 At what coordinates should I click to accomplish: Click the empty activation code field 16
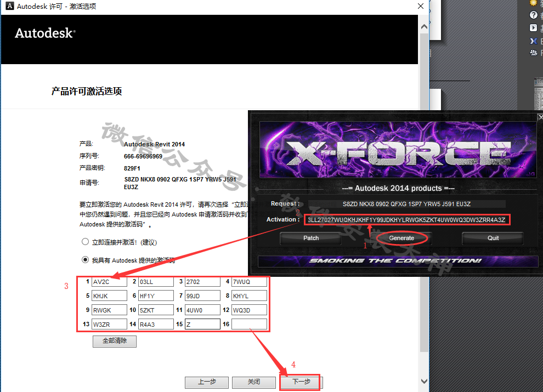click(x=250, y=324)
